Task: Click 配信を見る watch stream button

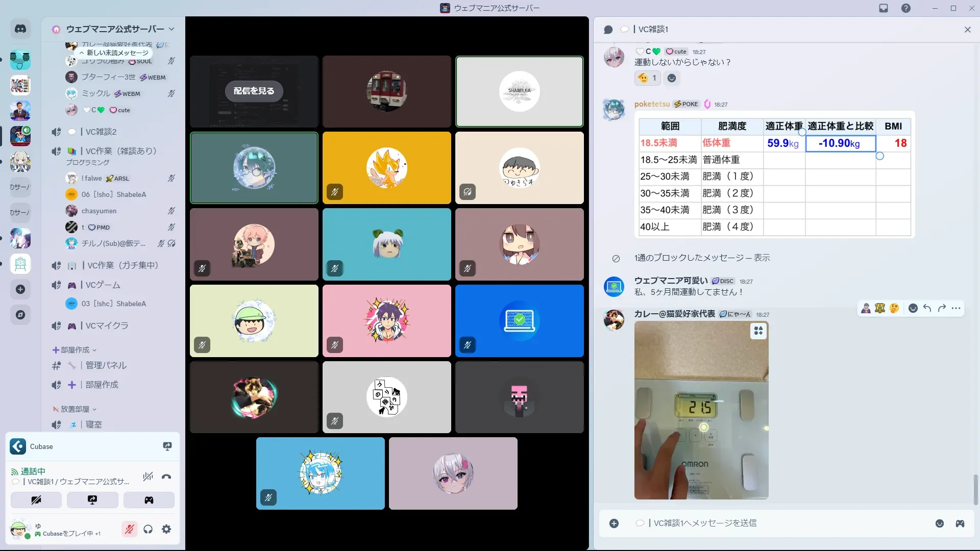Action: (254, 91)
